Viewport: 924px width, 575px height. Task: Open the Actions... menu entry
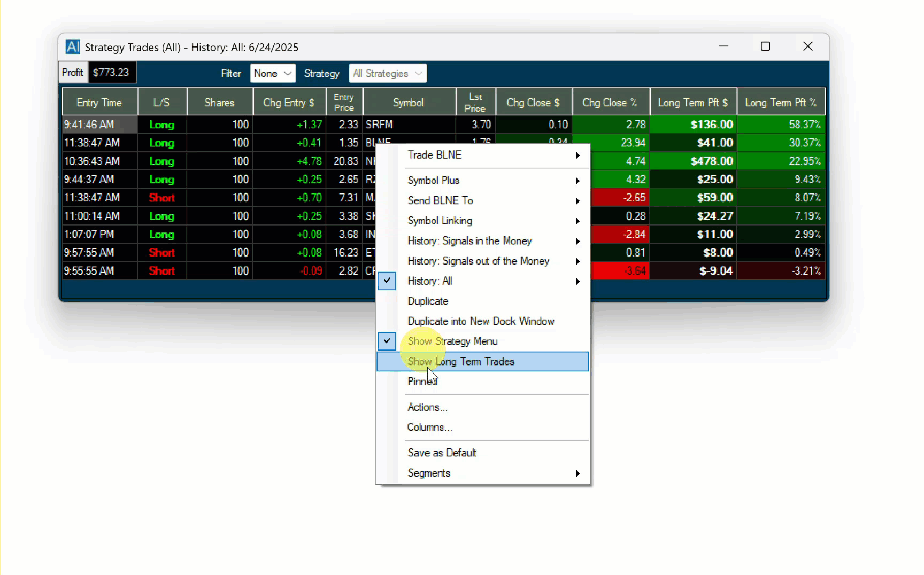pos(483,407)
